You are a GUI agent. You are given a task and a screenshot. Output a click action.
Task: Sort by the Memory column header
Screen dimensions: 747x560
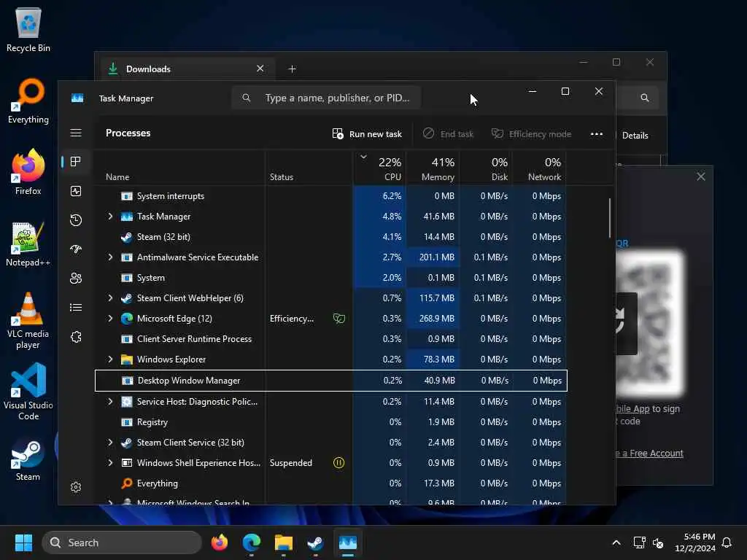point(433,168)
